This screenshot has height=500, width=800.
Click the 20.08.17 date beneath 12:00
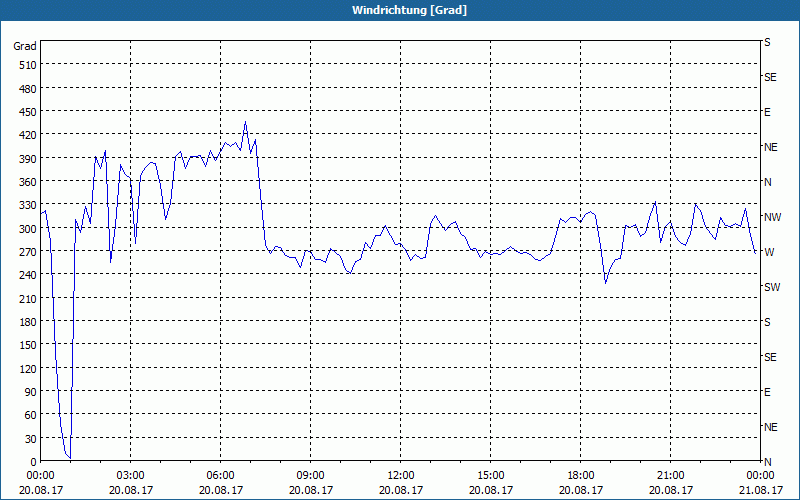click(401, 490)
